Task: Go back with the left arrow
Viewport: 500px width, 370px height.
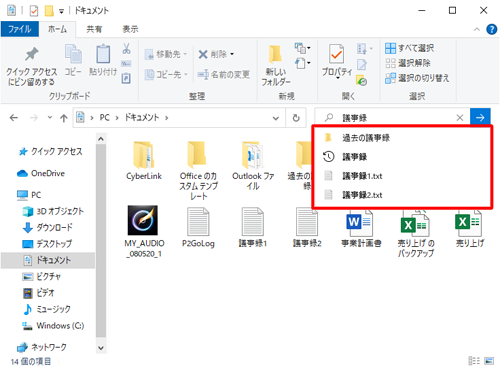Action: [x=14, y=118]
